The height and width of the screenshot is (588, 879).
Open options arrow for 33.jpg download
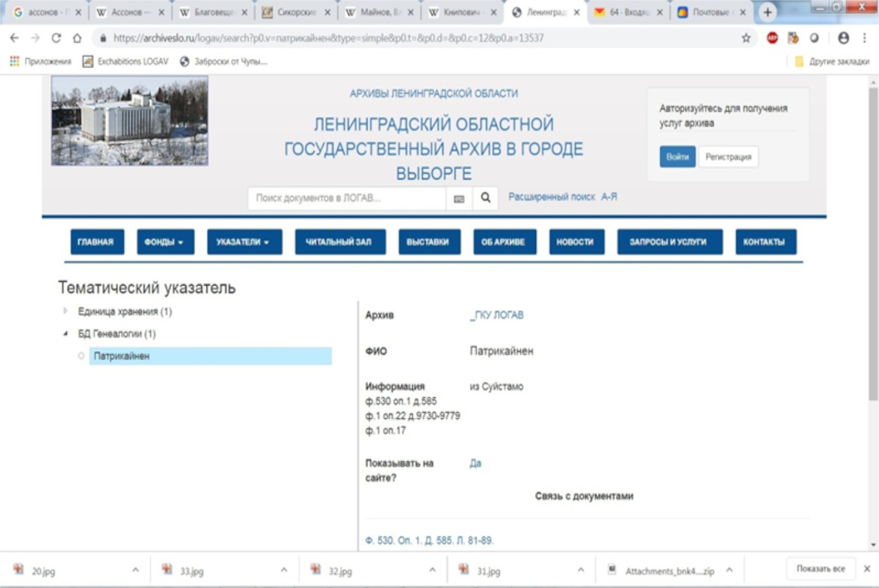[284, 570]
